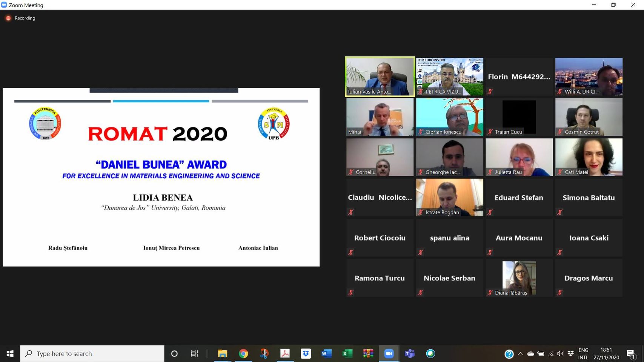644x362 pixels.
Task: Open Microsoft Word from the taskbar
Action: [x=326, y=354]
